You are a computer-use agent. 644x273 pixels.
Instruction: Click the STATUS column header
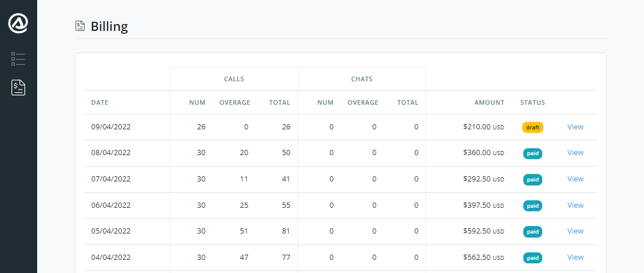pos(532,103)
